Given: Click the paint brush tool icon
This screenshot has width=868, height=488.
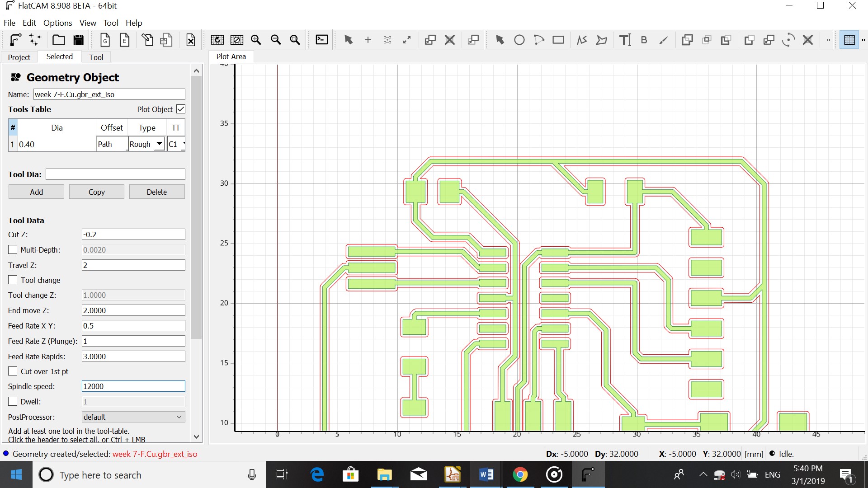Looking at the screenshot, I should (663, 40).
